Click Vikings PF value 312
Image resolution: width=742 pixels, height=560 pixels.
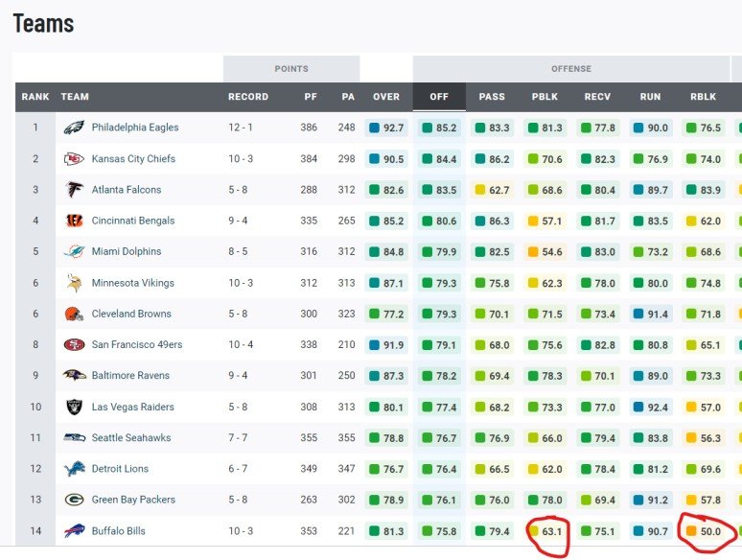pos(309,283)
